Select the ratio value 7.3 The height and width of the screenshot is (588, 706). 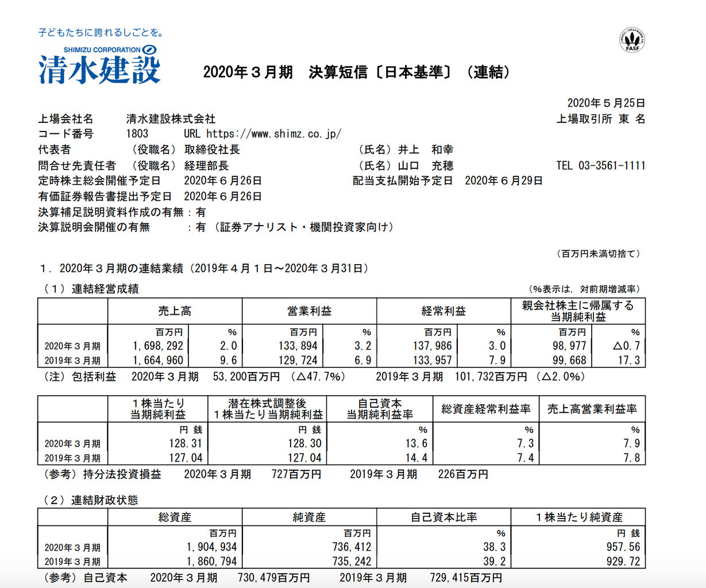pyautogui.click(x=526, y=443)
